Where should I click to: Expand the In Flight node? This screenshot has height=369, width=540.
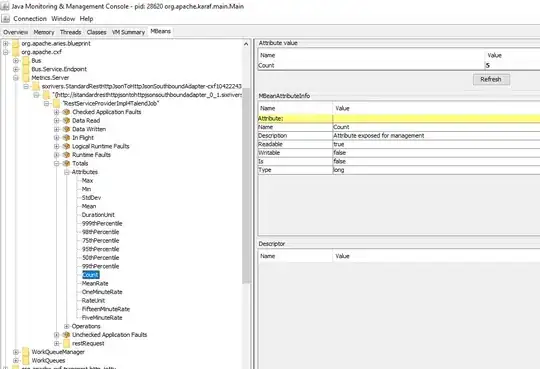pyautogui.click(x=56, y=138)
